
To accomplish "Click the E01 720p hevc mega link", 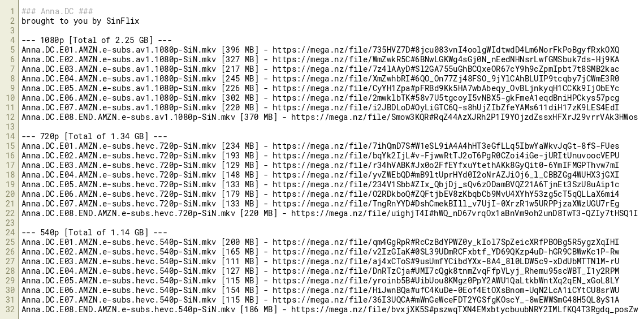I will pyautogui.click(x=446, y=146).
